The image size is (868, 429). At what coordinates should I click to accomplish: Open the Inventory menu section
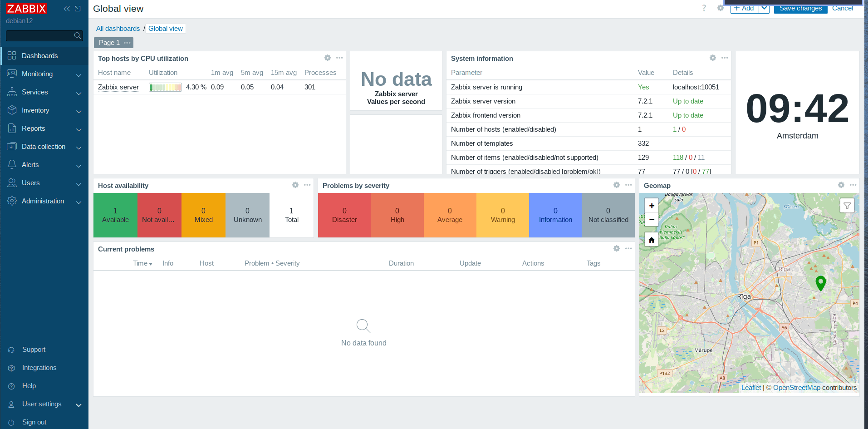44,110
